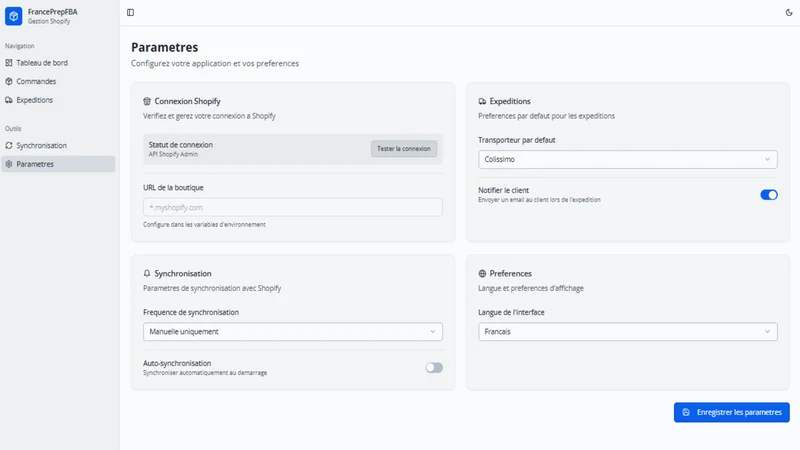800x450 pixels.
Task: Switch to dark mode via moon icon
Action: pyautogui.click(x=789, y=12)
